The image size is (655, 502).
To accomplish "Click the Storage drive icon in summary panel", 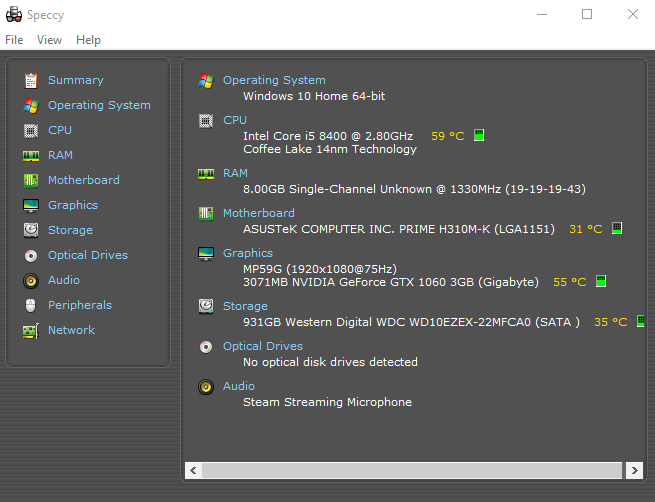I will [x=206, y=307].
